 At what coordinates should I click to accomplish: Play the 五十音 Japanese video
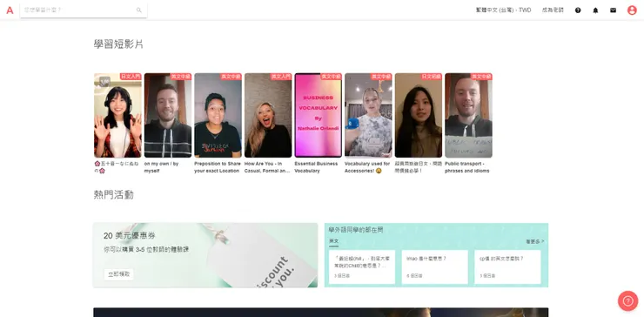[117, 116]
